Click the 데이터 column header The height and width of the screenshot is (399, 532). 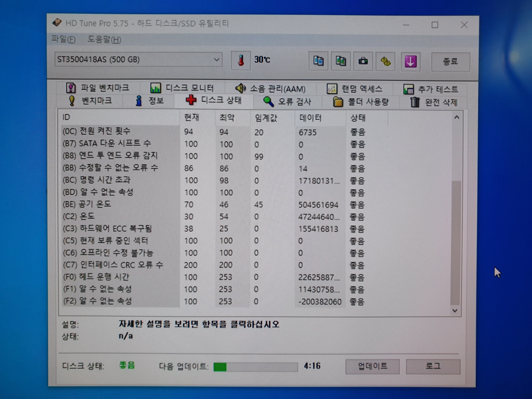320,118
